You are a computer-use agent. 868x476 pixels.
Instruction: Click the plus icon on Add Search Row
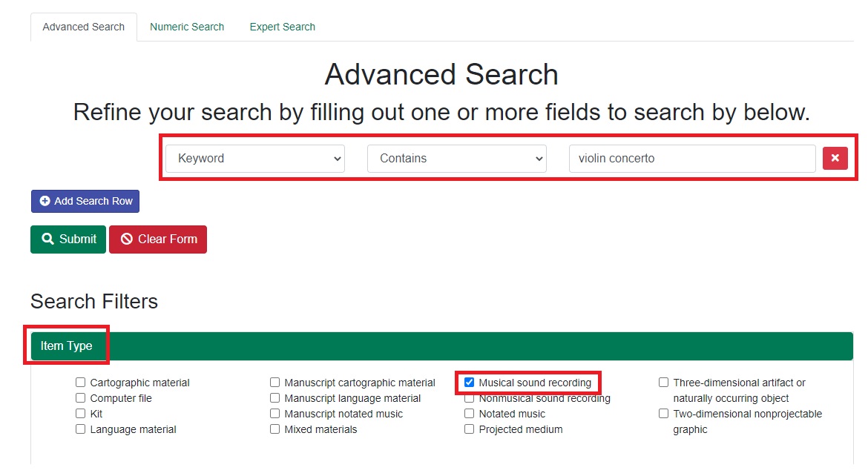(x=43, y=201)
